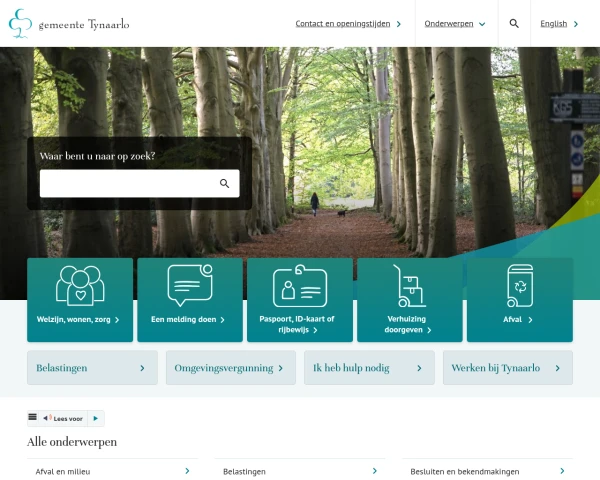
Task: Click the chevron on Ik heb hulp nodig
Action: tap(419, 368)
